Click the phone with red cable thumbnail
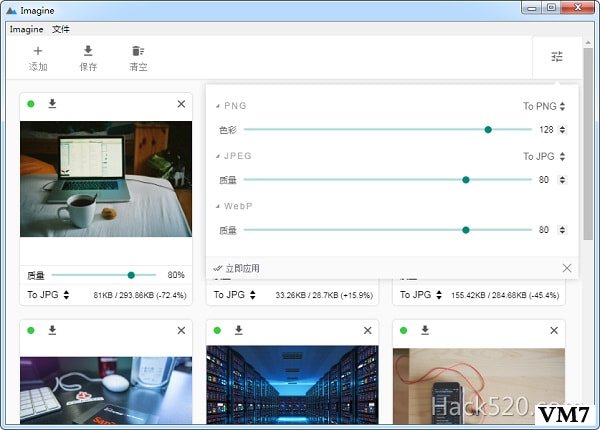600x430 pixels. pos(479,386)
